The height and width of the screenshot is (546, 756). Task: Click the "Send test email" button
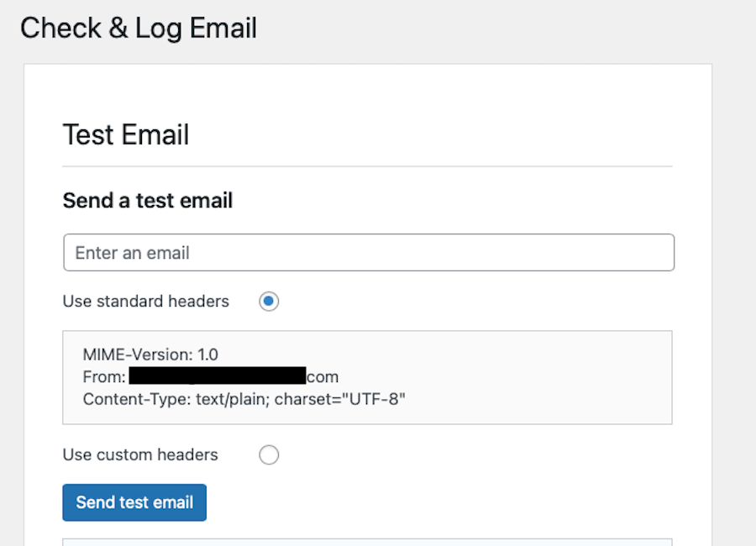[x=134, y=502]
